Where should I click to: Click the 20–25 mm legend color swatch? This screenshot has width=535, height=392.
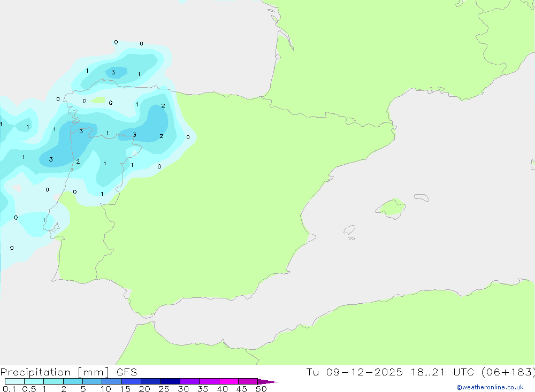[x=151, y=381]
